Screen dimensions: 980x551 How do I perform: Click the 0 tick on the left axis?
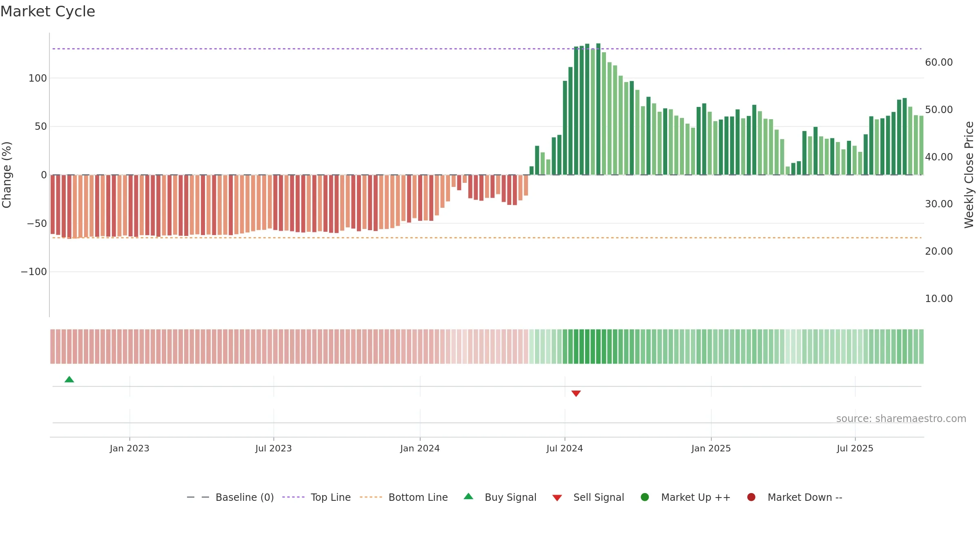[x=44, y=175]
